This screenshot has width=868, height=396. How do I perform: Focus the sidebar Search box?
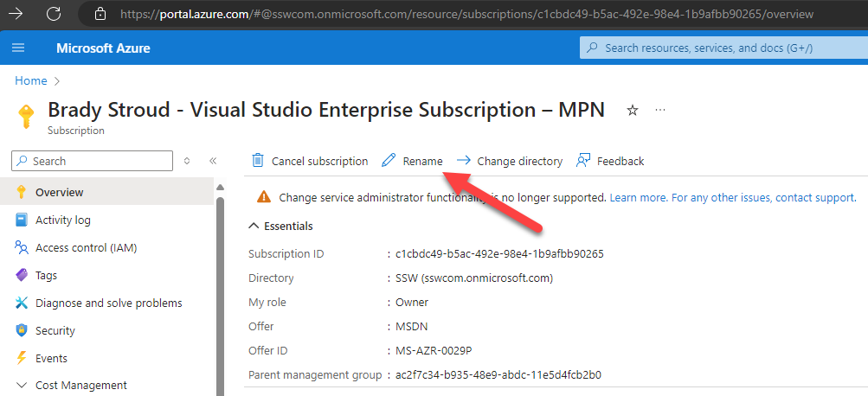92,161
